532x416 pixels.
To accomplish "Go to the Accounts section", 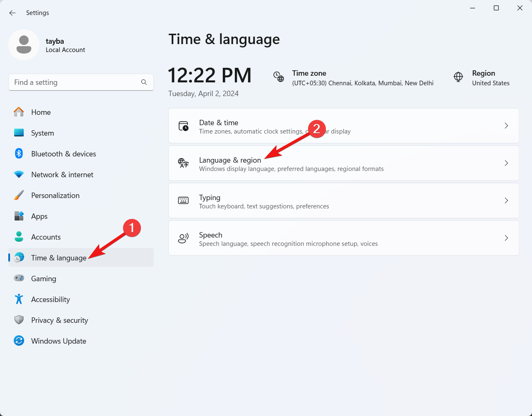I will [46, 237].
